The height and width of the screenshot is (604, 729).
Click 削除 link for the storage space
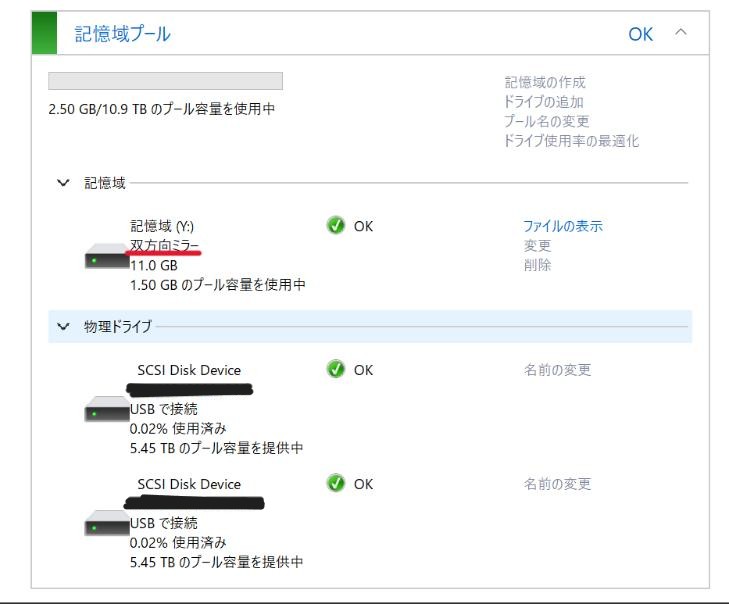[x=537, y=265]
